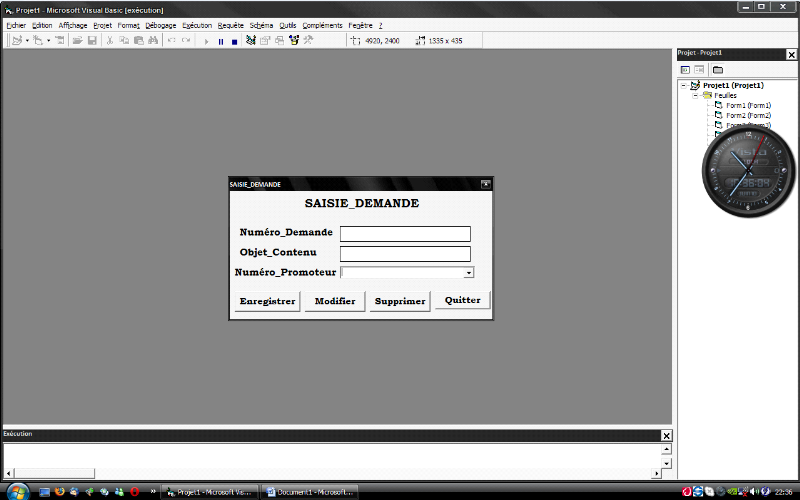The width and height of the screenshot is (800, 500).
Task: Click the Modifier button
Action: [x=335, y=301]
